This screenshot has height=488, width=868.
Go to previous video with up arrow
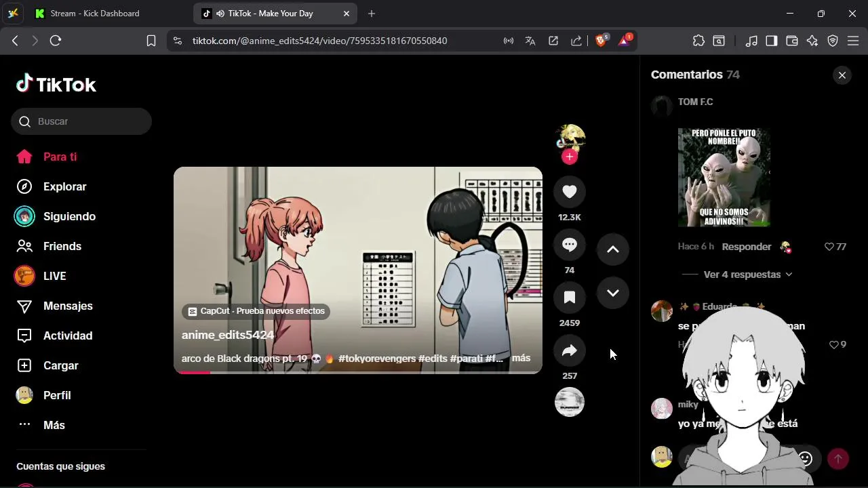coord(613,249)
